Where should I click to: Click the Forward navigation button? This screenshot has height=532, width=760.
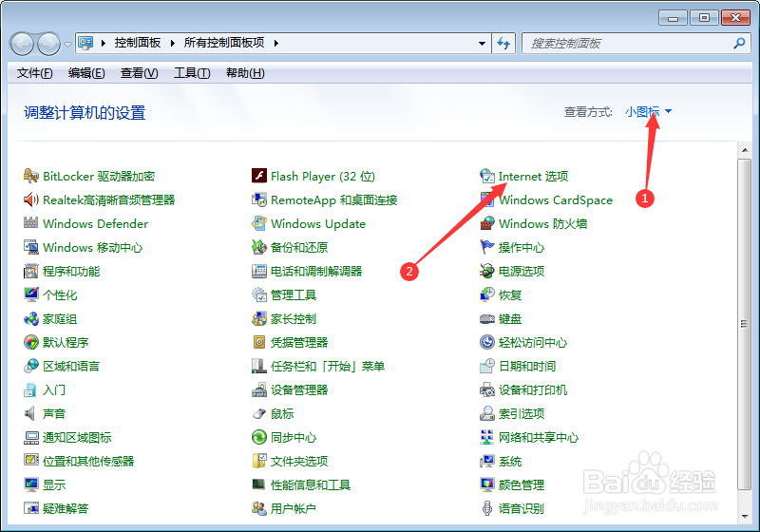point(49,44)
